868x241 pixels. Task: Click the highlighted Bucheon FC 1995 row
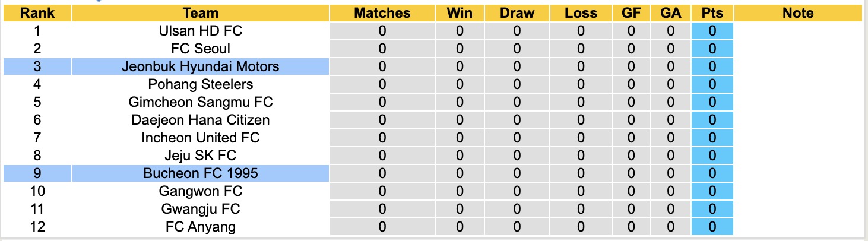201,173
